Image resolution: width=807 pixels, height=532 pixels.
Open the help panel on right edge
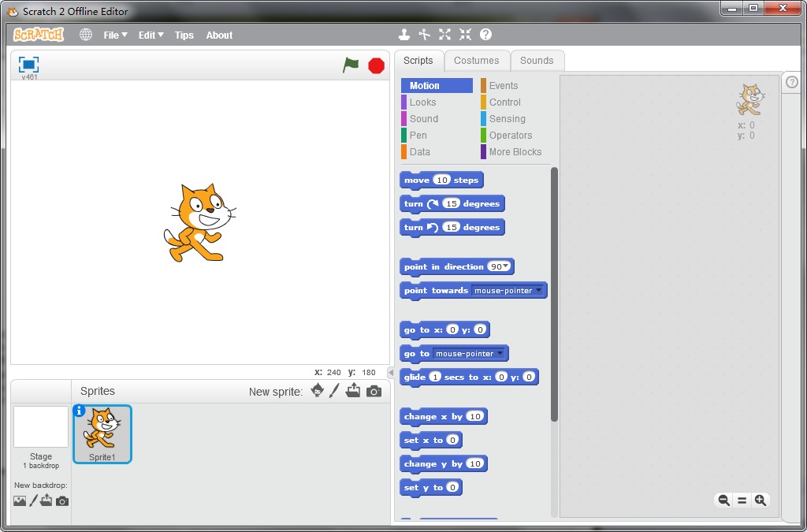pos(792,82)
